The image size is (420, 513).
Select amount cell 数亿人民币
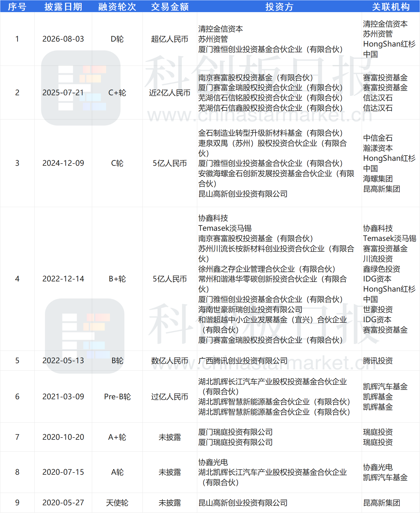pos(170,360)
